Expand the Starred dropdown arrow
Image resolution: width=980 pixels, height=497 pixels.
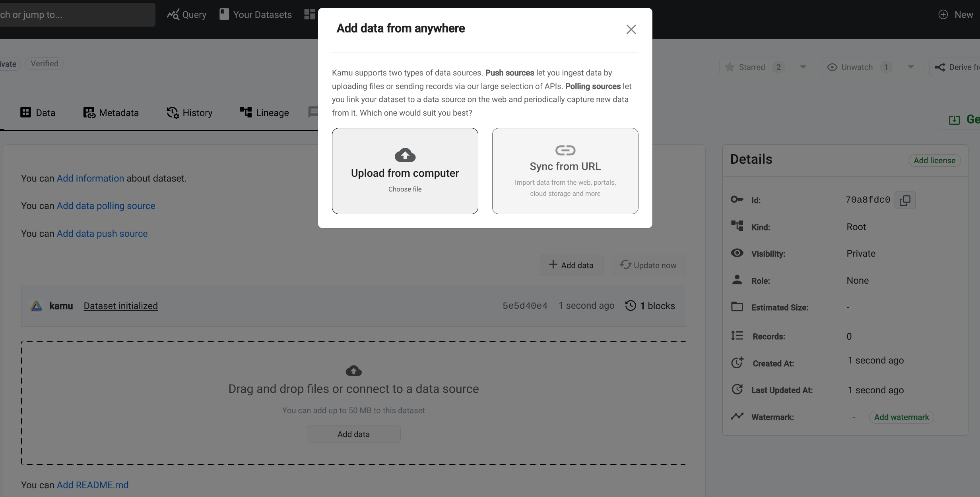[x=803, y=67]
